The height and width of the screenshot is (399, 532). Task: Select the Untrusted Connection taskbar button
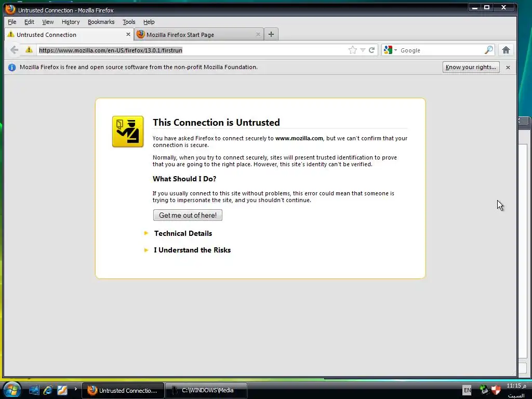(x=123, y=391)
